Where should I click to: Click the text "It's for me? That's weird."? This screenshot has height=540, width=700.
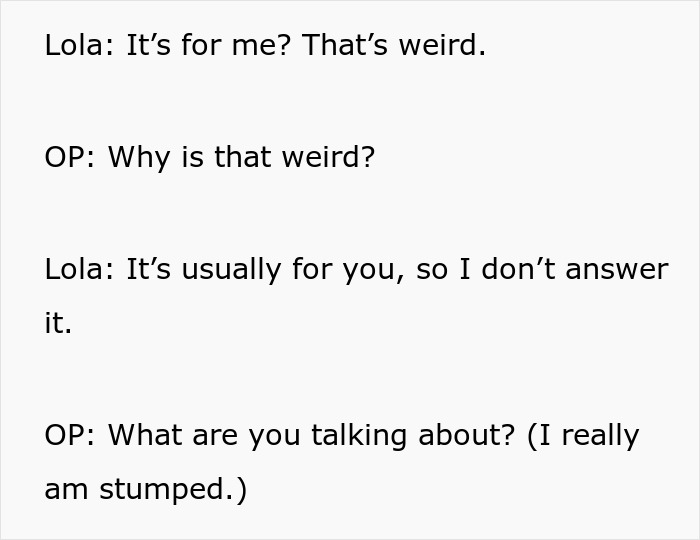point(305,46)
